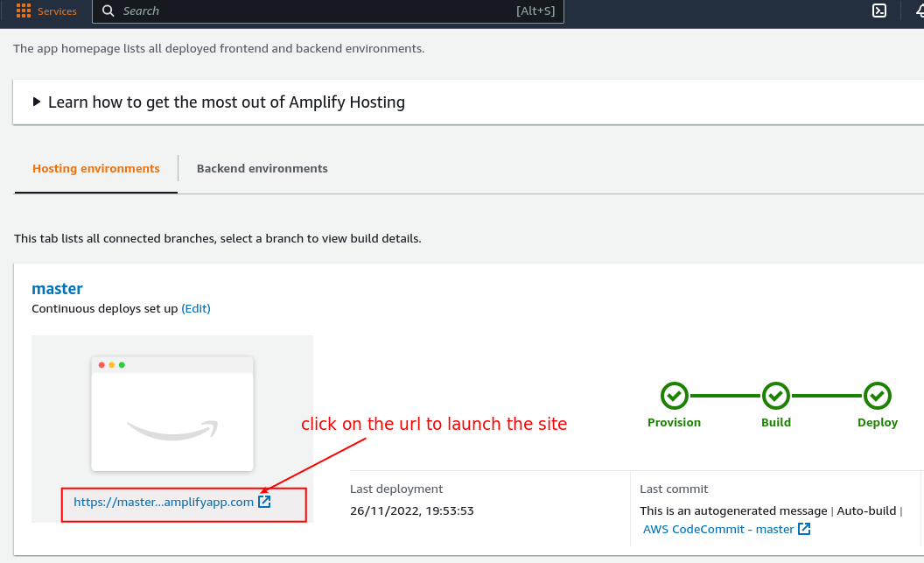Click the Edit continuous deploys link
The height and width of the screenshot is (563, 924).
coord(196,308)
